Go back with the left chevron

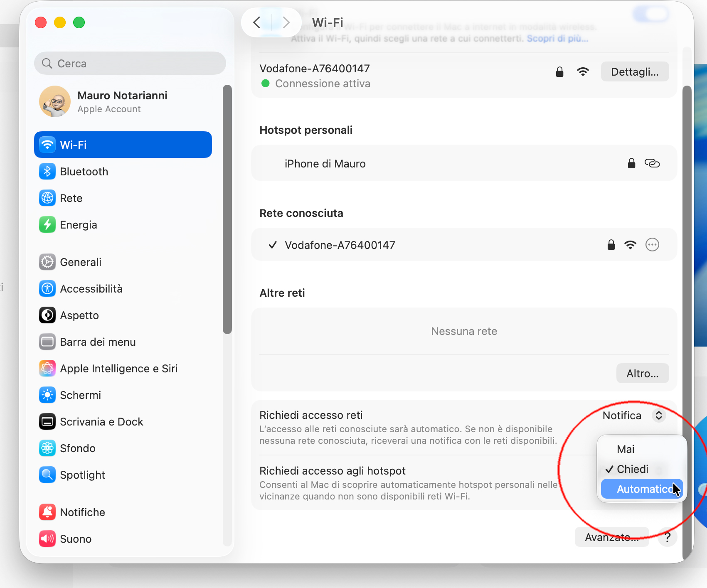click(257, 22)
